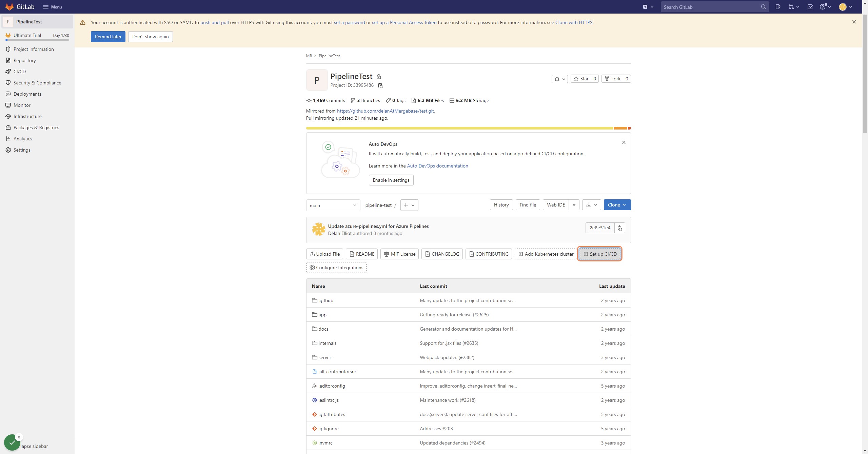Screen dimensions: 868x454
Task: Open Repository in sidebar
Action: coord(24,60)
